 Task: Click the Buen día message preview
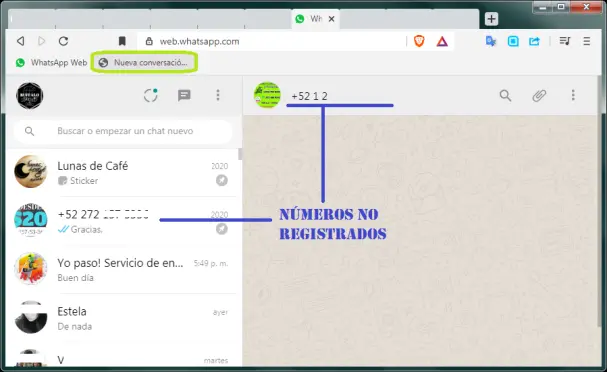coord(75,278)
